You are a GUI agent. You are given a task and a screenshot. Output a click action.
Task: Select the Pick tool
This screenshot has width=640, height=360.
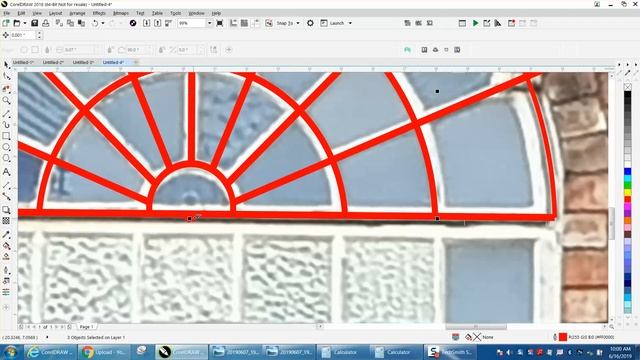tap(6, 65)
